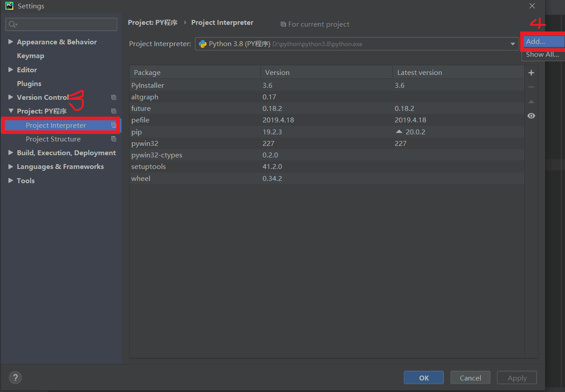Viewport: 565px width, 392px height.
Task: Click the Python icon in interpreter combo box
Action: point(203,44)
